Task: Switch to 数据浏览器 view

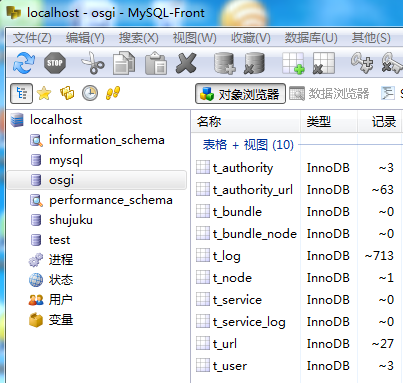Action: click(x=330, y=94)
